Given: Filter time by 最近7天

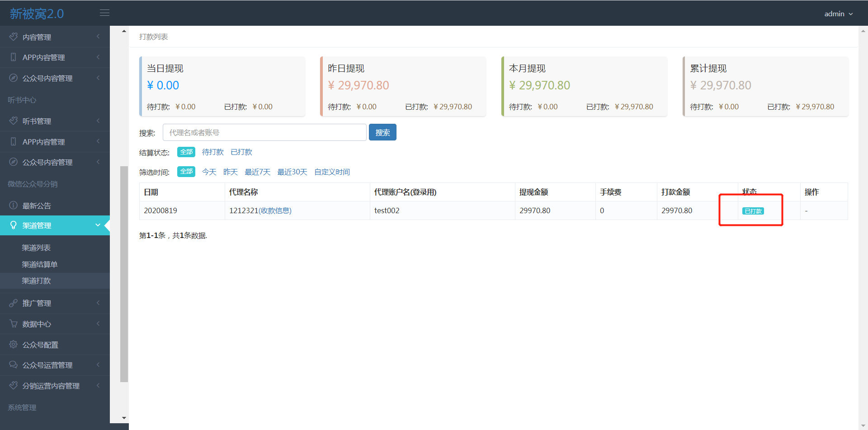Looking at the screenshot, I should tap(258, 172).
